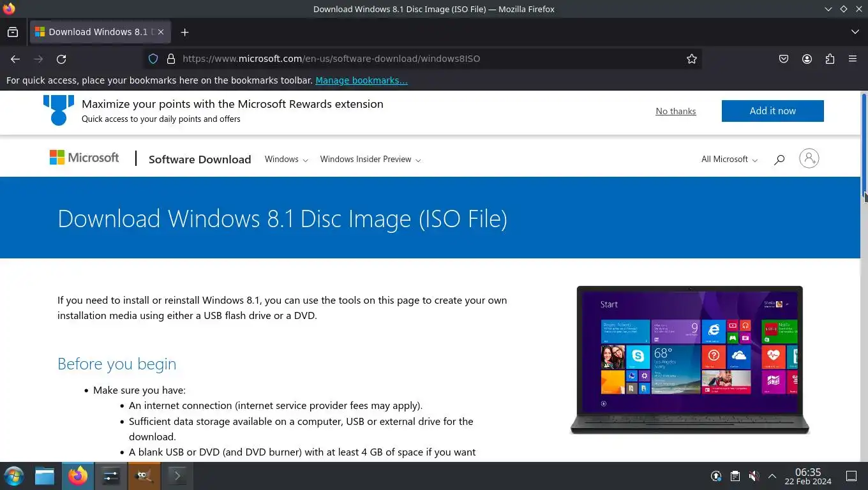Click the Add it now button

pos(773,111)
